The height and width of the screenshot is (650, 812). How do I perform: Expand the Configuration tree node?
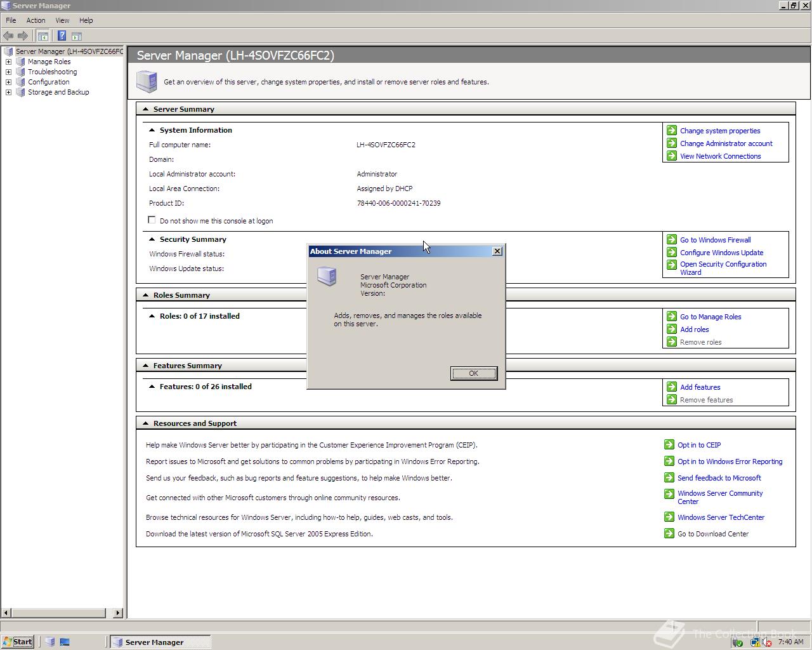pos(8,82)
